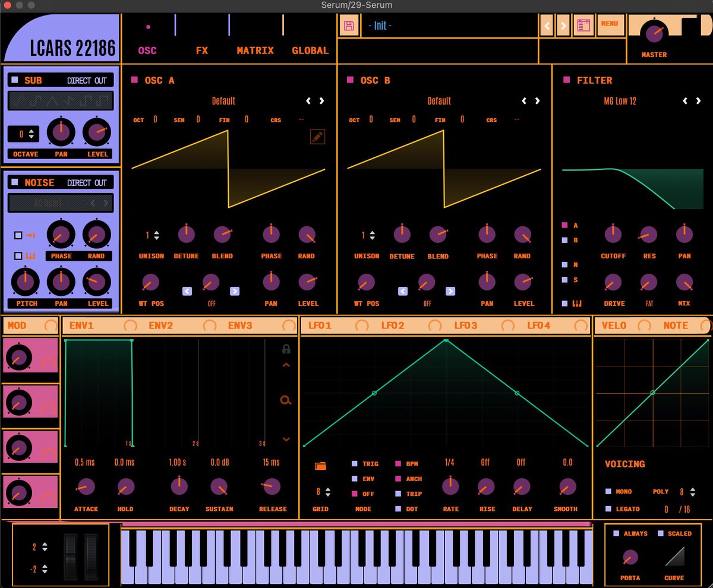
Task: Open the MATRIX tab
Action: [255, 50]
